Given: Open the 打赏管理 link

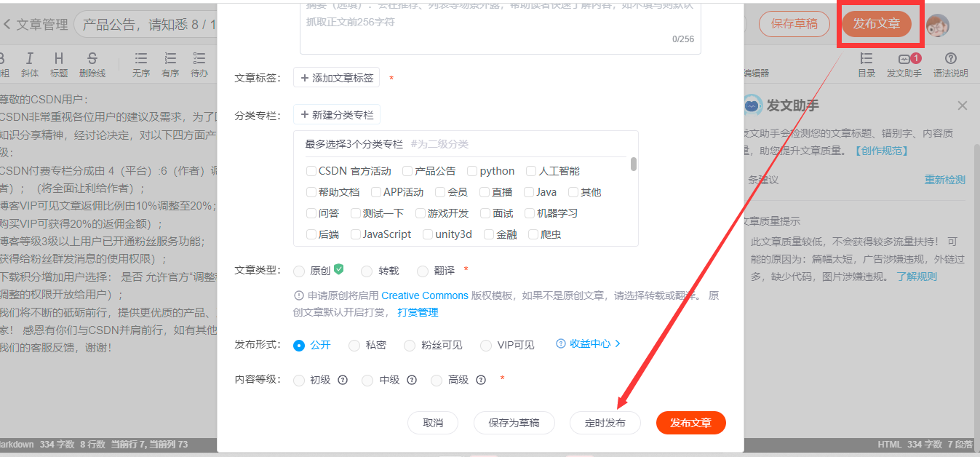Looking at the screenshot, I should coord(418,312).
